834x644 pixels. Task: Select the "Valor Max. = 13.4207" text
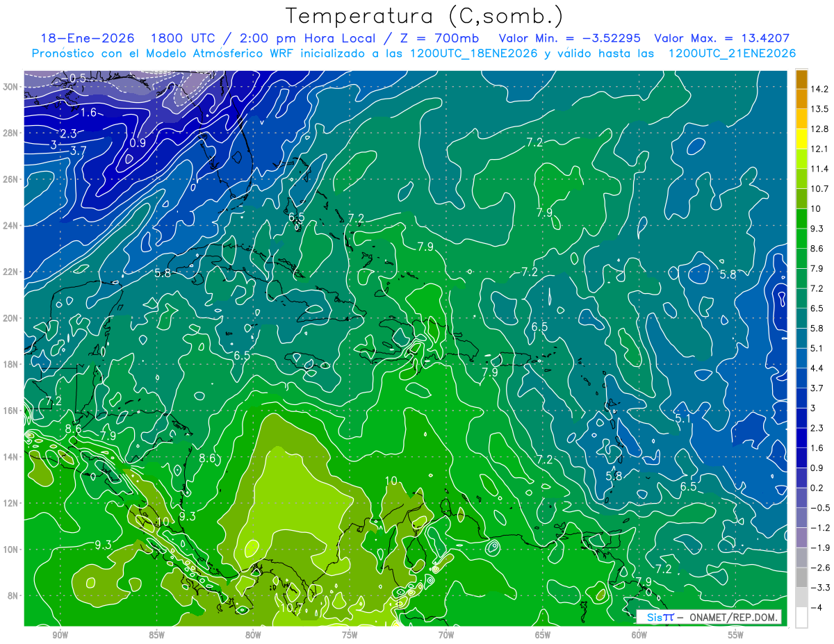point(721,38)
